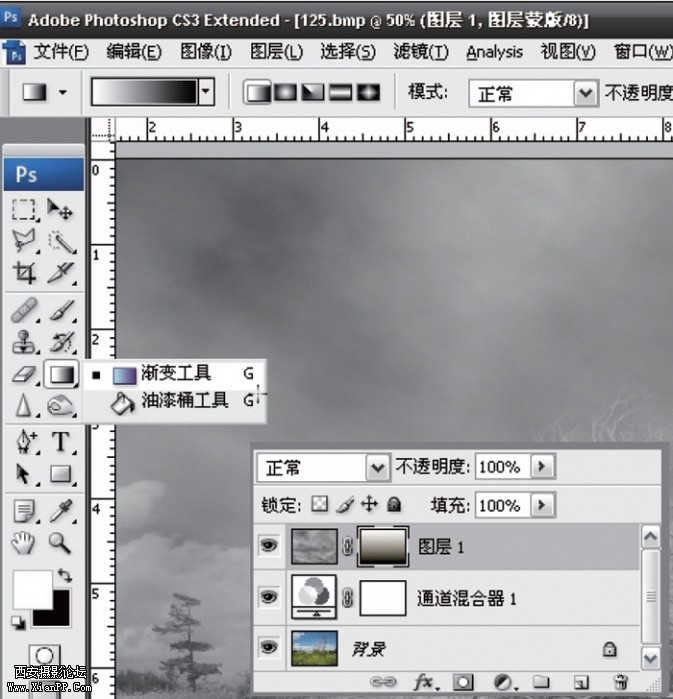
Task: Toggle visibility of the 背景 layer
Action: click(268, 649)
